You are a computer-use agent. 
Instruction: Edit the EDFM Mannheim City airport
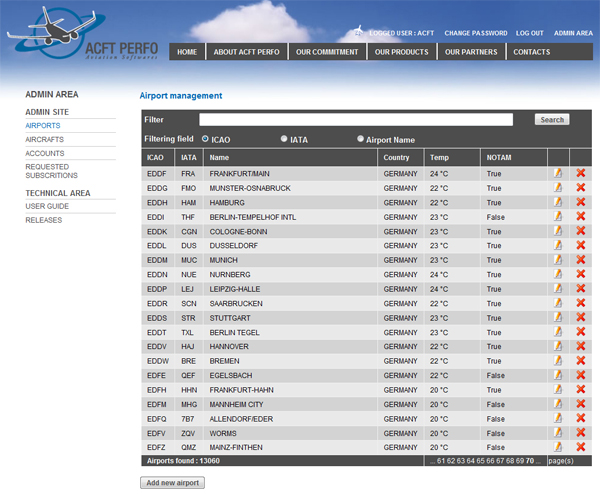pos(558,404)
